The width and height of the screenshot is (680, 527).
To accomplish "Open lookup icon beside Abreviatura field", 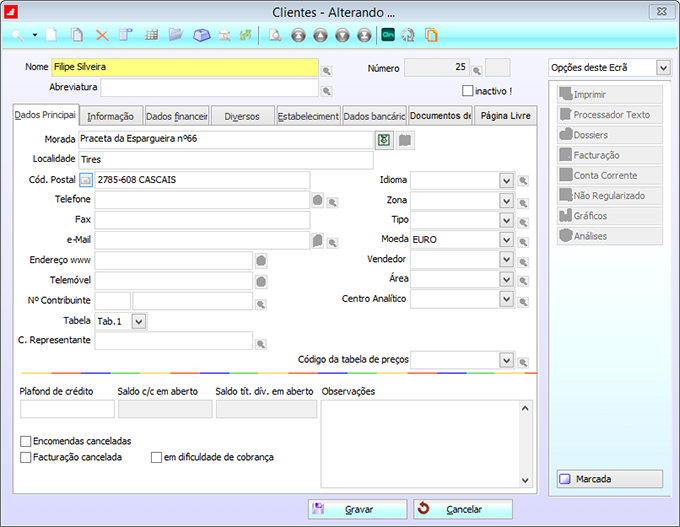I will coord(327,91).
